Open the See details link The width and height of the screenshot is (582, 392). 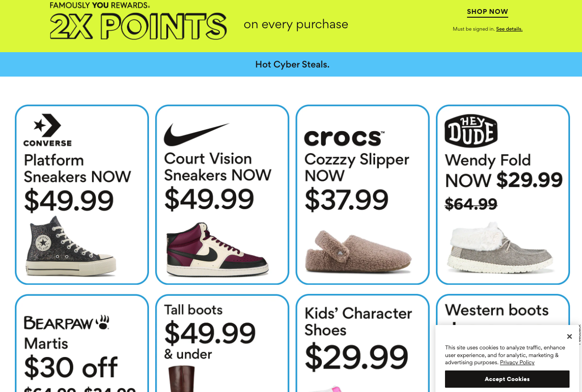pyautogui.click(x=509, y=29)
